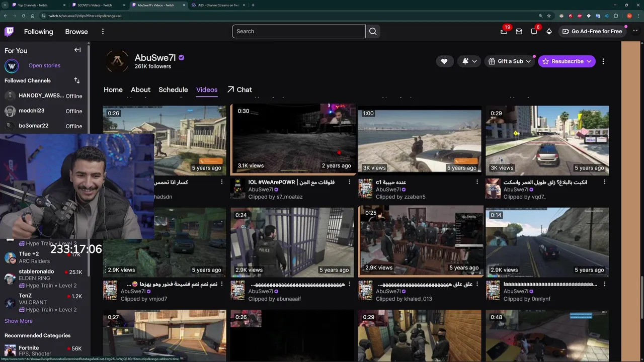644x362 pixels.
Task: Open the Chrome three-dot menu
Action: [x=637, y=16]
